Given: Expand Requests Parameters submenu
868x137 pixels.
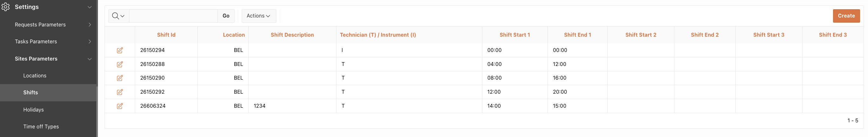Looking at the screenshot, I should 90,25.
